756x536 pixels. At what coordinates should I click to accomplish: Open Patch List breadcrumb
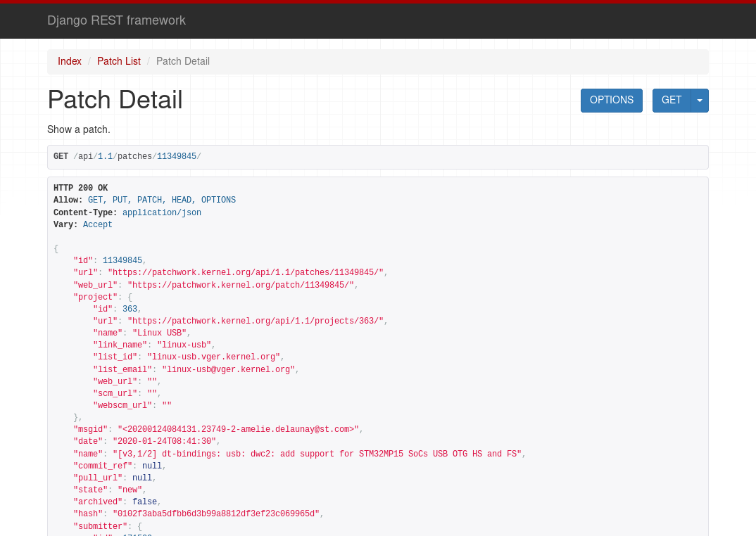(x=118, y=61)
